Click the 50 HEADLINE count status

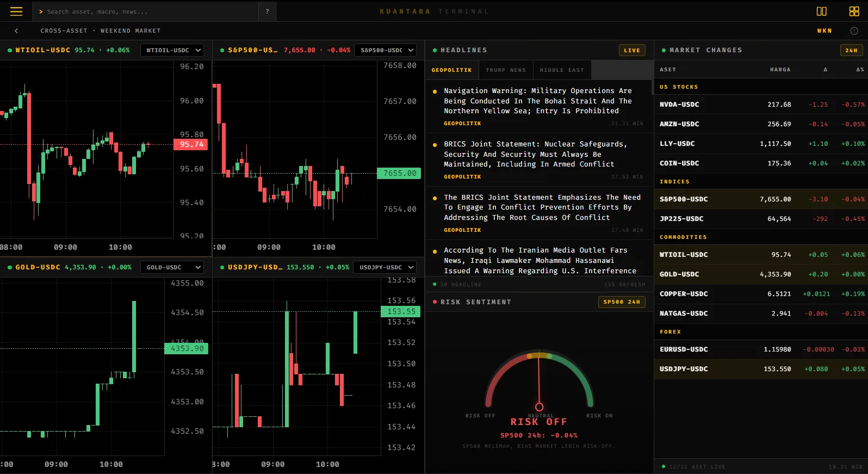click(461, 285)
